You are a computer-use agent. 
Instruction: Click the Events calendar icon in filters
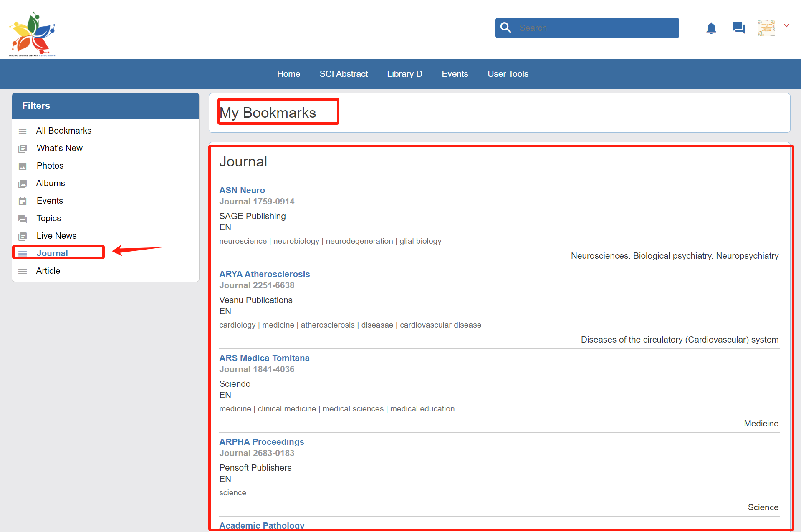coord(23,201)
